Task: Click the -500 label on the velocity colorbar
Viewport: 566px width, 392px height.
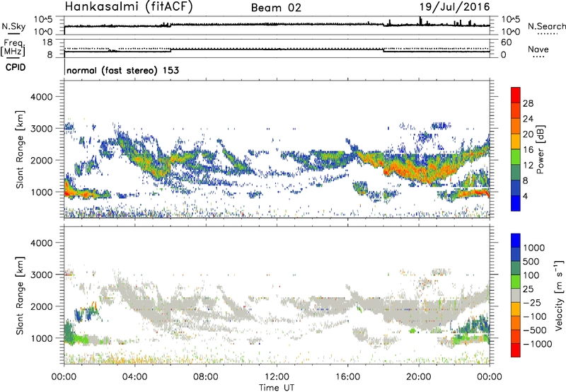Action: 535,330
